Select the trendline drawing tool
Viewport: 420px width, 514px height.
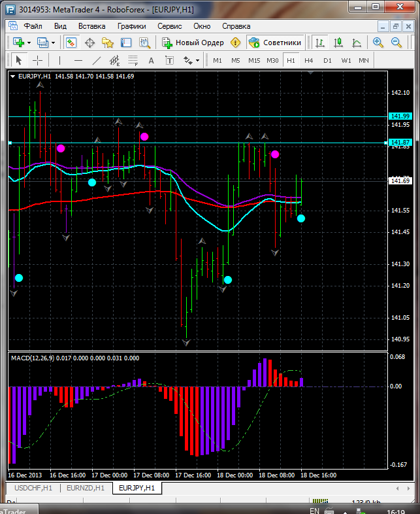coord(97,60)
